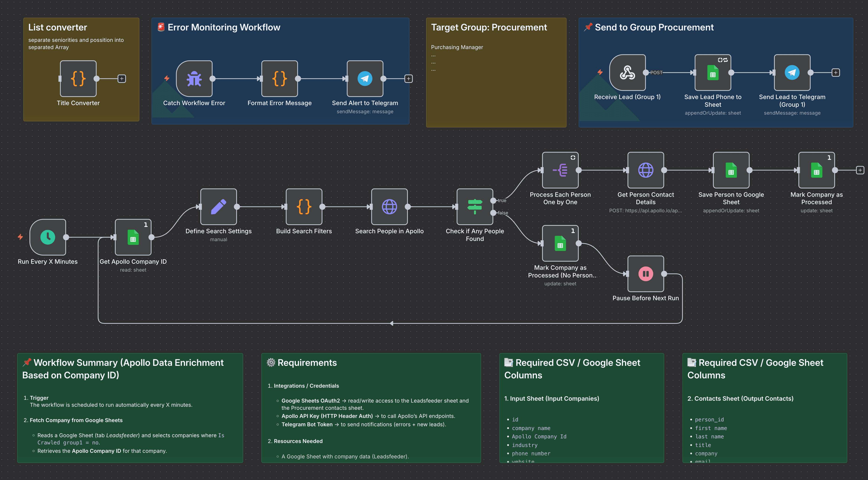Viewport: 868px width, 480px height.
Task: Add node after Title Converter via plus
Action: tap(122, 78)
